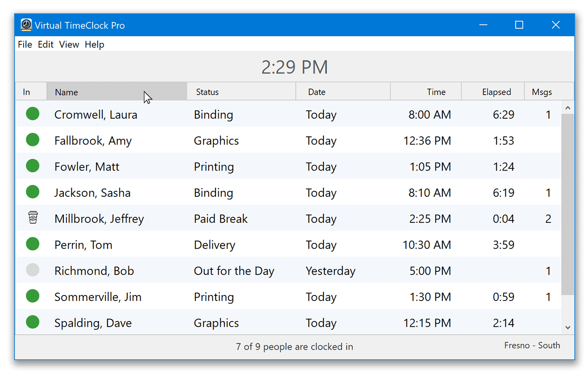Click the 8:00 AM time cell
Viewport: 588px width, 373px height.
(x=430, y=115)
